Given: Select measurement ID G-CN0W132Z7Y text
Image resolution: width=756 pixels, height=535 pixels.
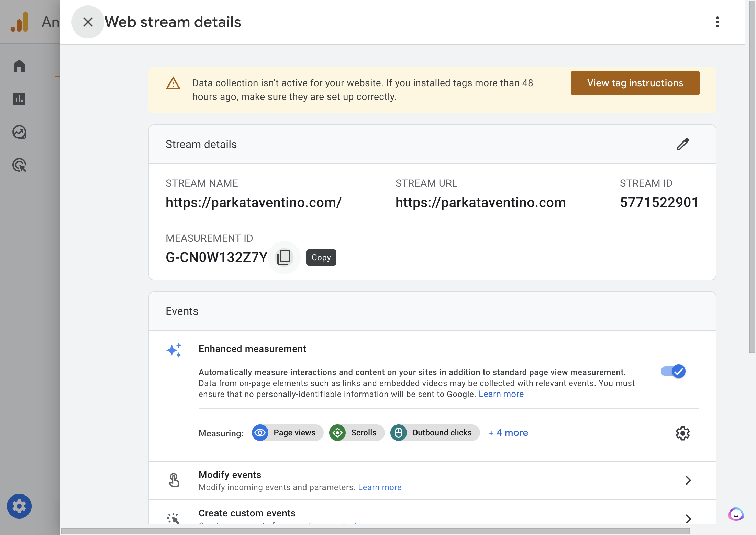Looking at the screenshot, I should click(x=216, y=257).
